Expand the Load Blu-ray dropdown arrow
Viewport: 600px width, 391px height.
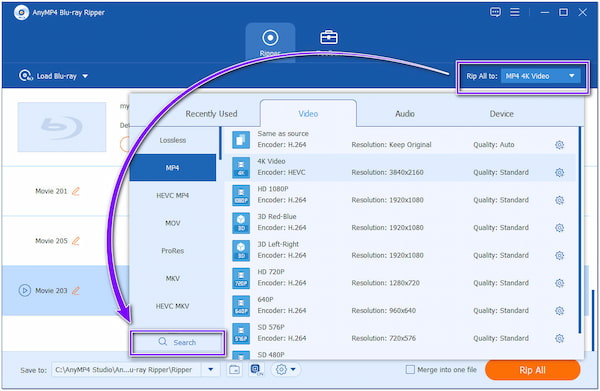(85, 76)
